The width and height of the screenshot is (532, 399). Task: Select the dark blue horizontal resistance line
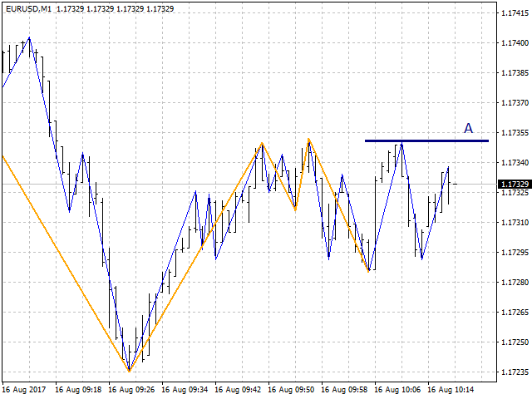tap(426, 140)
